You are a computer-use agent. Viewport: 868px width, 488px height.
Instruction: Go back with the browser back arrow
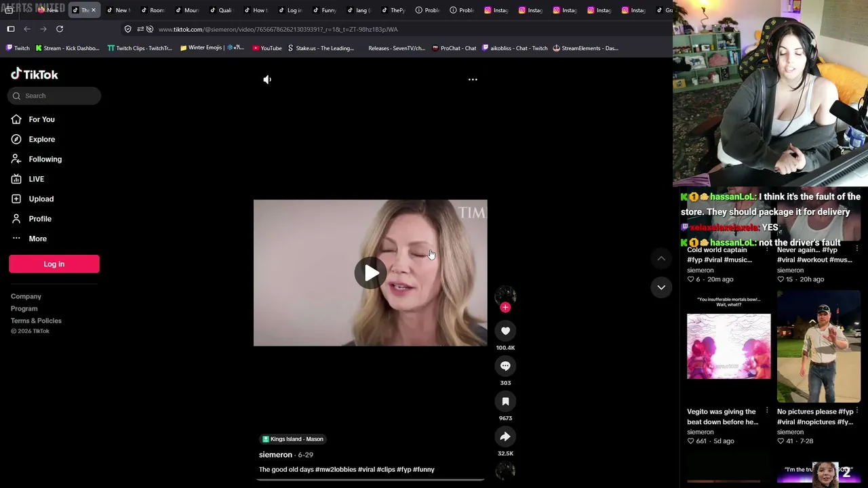pos(27,29)
